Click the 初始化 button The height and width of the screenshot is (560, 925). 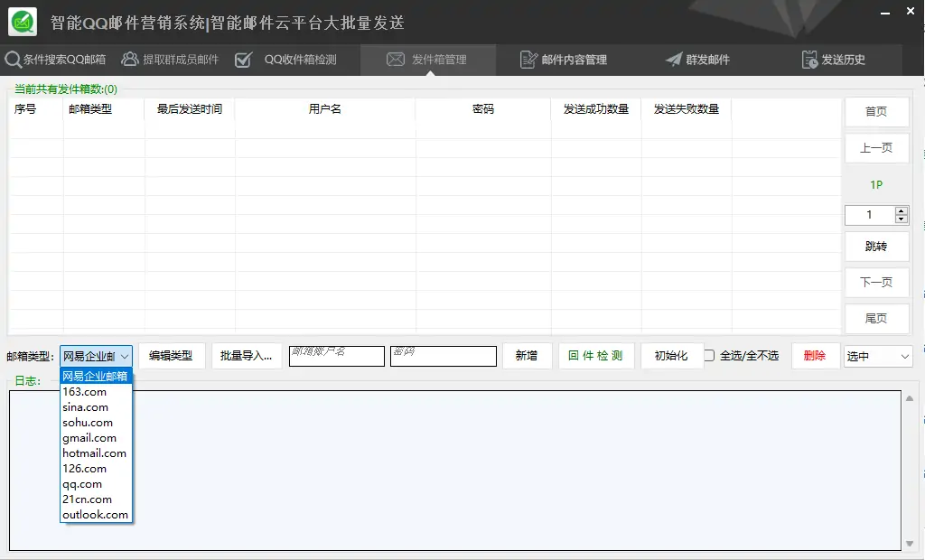(x=671, y=355)
